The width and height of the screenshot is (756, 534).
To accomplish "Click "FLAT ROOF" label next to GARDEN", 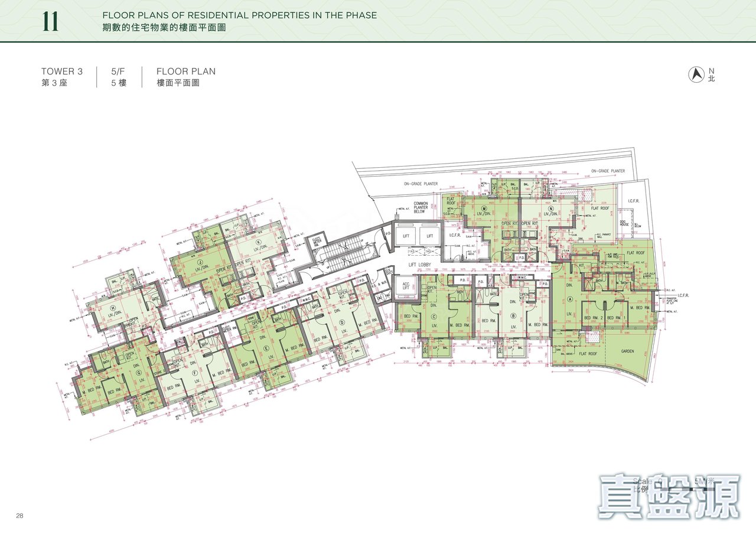I will coord(588,353).
